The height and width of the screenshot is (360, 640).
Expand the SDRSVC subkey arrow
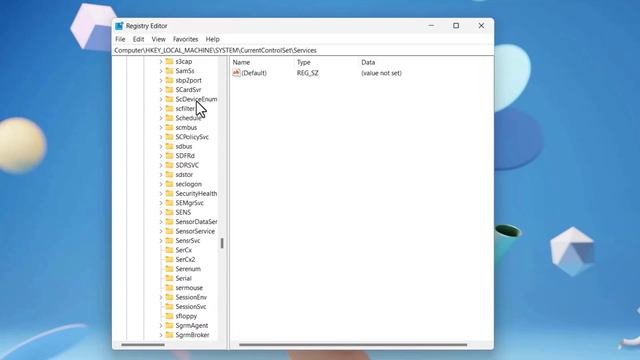(x=161, y=165)
